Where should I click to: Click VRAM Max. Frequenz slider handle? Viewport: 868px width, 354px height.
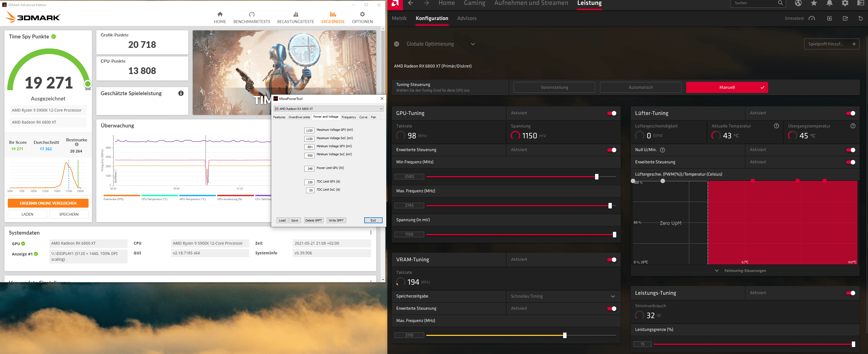565,335
